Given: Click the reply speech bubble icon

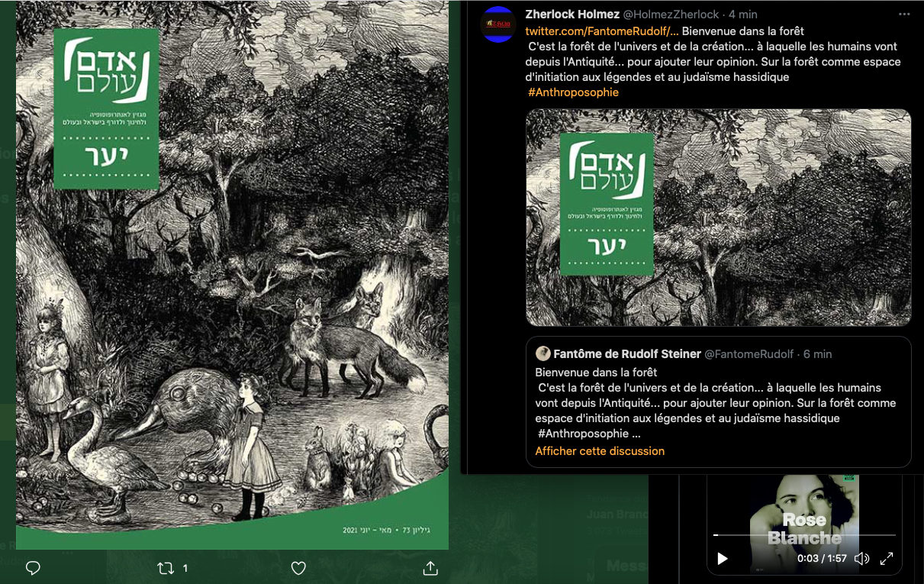Looking at the screenshot, I should pyautogui.click(x=33, y=568).
